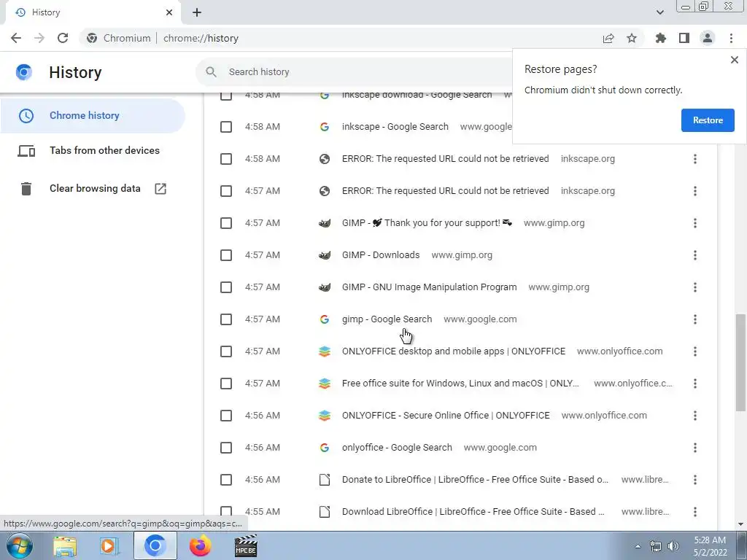
Task: Click the browser back arrow
Action: coord(16,38)
